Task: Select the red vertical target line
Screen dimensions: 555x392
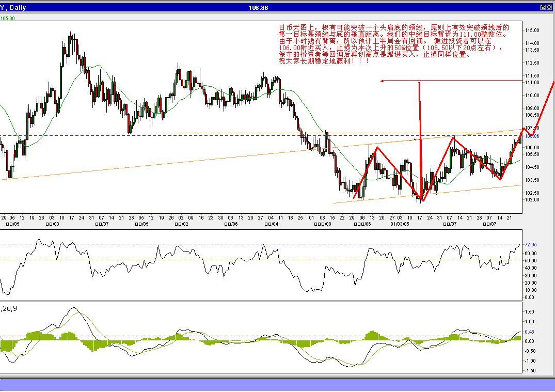Action: click(420, 142)
